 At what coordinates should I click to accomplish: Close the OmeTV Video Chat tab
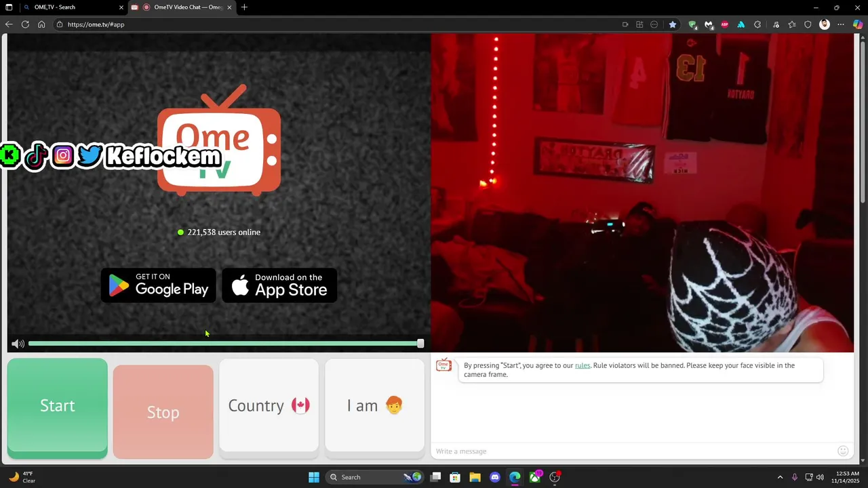pos(229,7)
